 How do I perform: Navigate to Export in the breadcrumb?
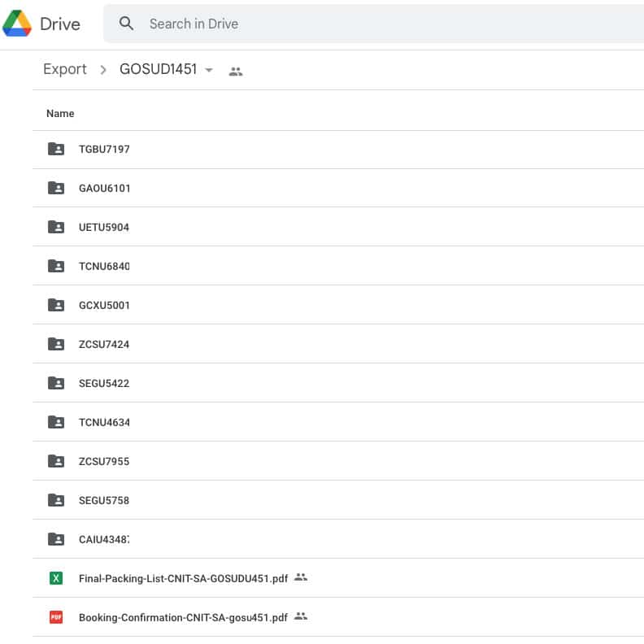65,70
